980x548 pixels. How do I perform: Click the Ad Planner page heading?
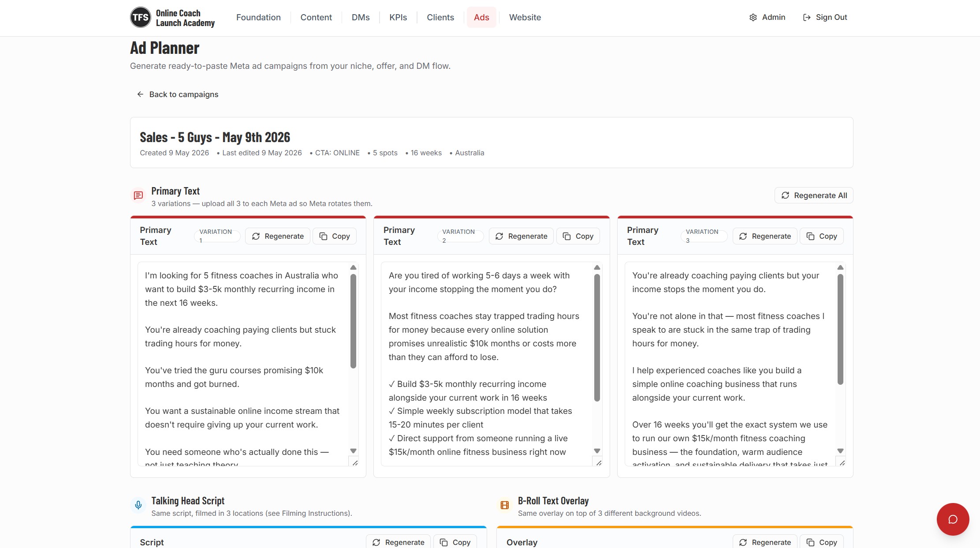[164, 48]
